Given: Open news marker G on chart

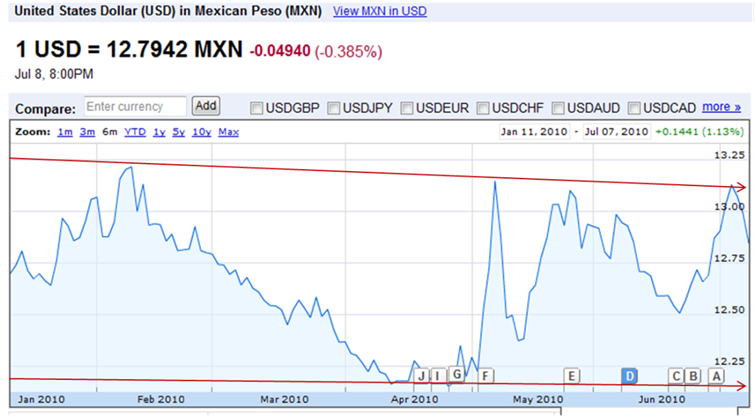Looking at the screenshot, I should (457, 374).
